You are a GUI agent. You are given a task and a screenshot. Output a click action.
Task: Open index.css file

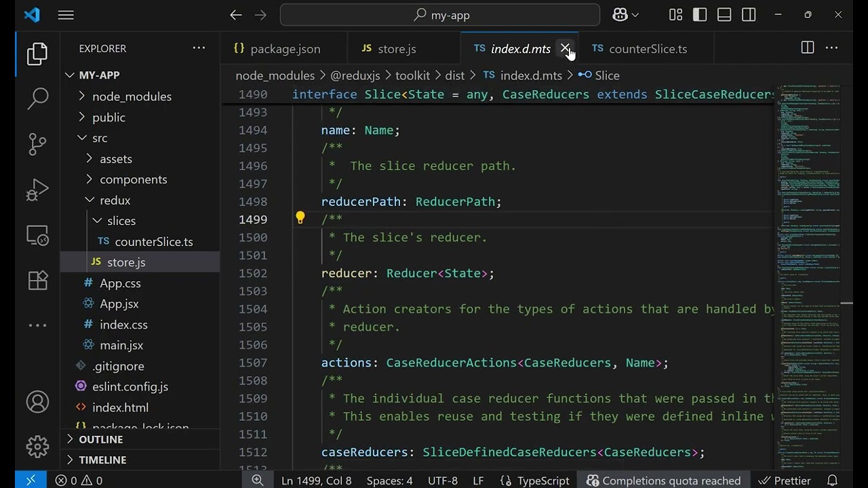point(140,325)
